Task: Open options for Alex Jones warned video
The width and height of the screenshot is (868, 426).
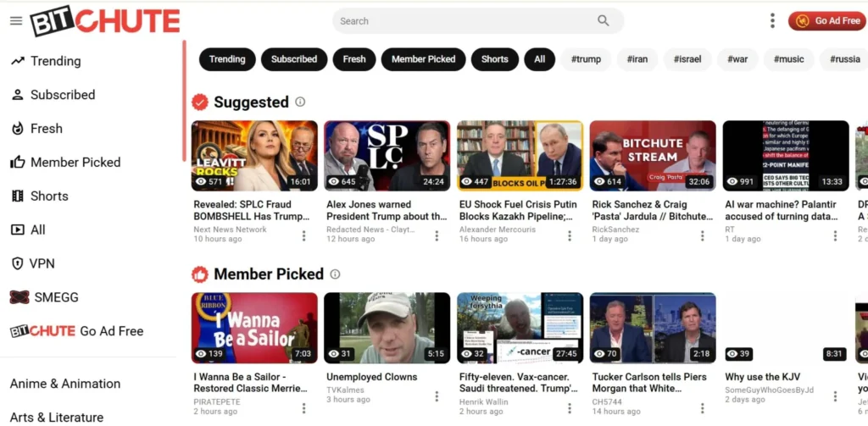Action: pyautogui.click(x=437, y=236)
